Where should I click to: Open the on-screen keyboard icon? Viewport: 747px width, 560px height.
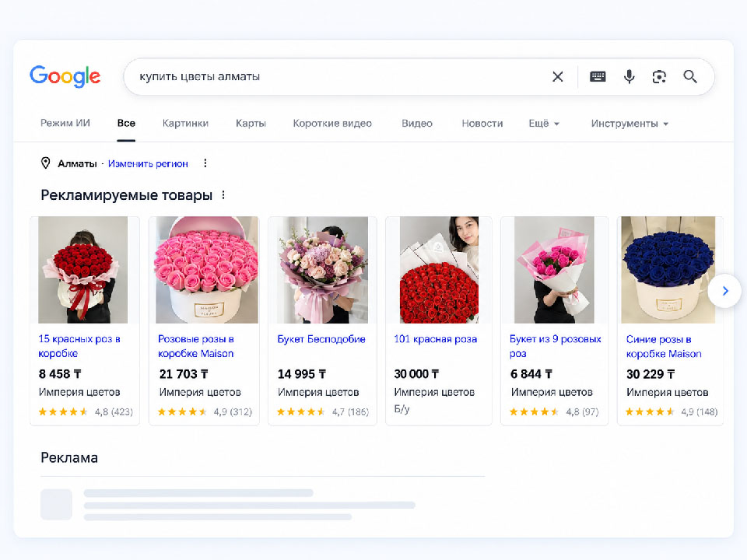[598, 77]
